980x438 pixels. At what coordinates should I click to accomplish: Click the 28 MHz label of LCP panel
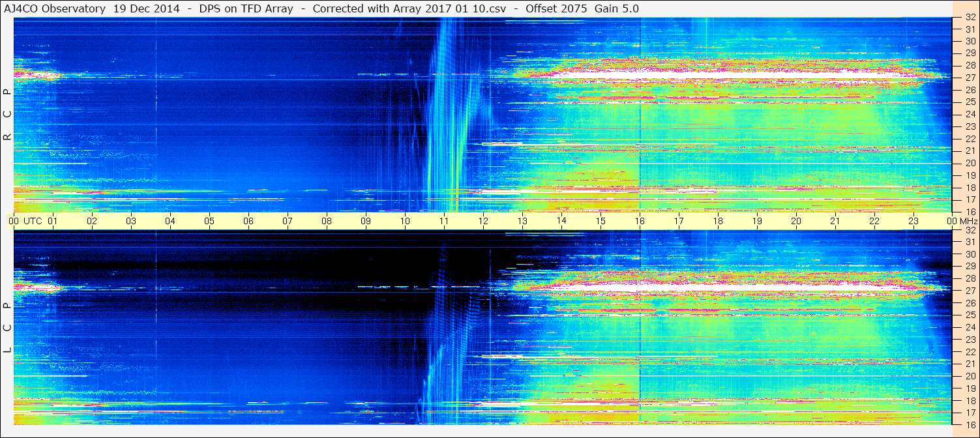[970, 279]
